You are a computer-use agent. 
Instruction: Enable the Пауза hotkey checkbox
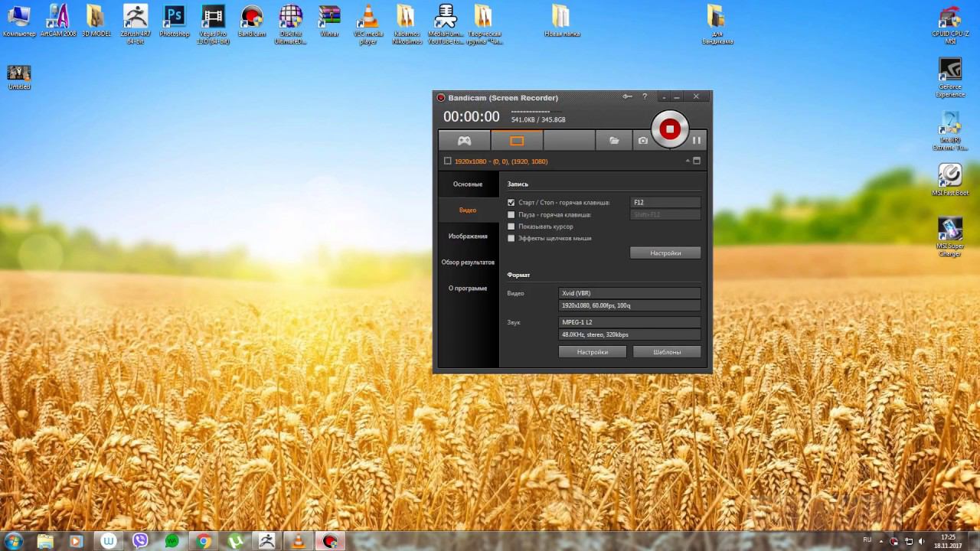[x=511, y=215]
